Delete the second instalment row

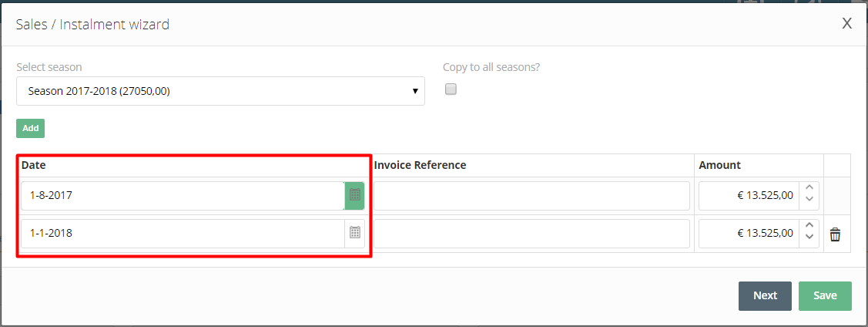click(x=835, y=234)
